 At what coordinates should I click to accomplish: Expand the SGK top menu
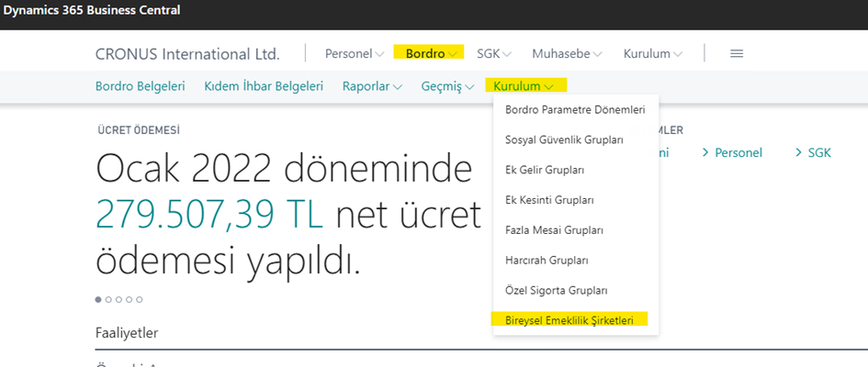coord(494,54)
